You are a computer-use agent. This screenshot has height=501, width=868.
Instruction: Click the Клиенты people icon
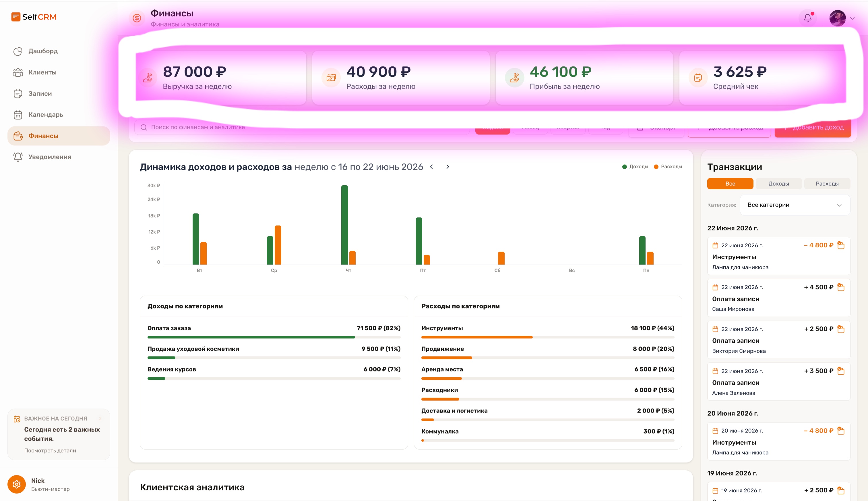click(x=18, y=72)
